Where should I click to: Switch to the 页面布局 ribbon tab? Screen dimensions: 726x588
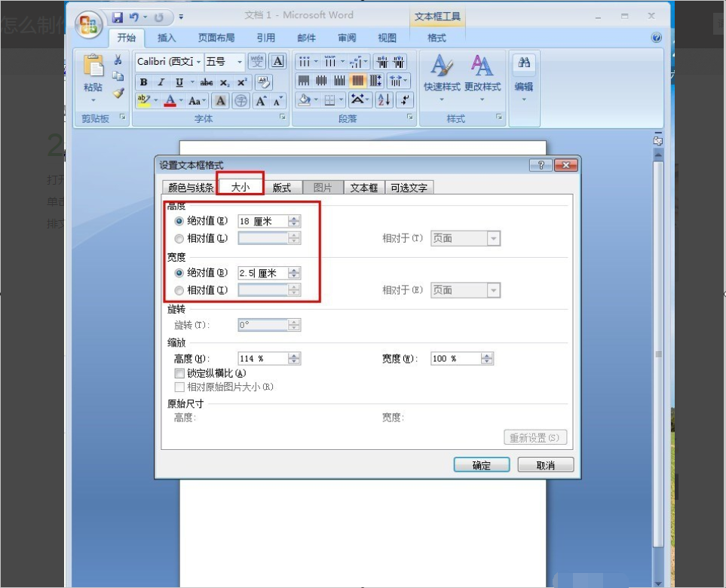point(216,38)
